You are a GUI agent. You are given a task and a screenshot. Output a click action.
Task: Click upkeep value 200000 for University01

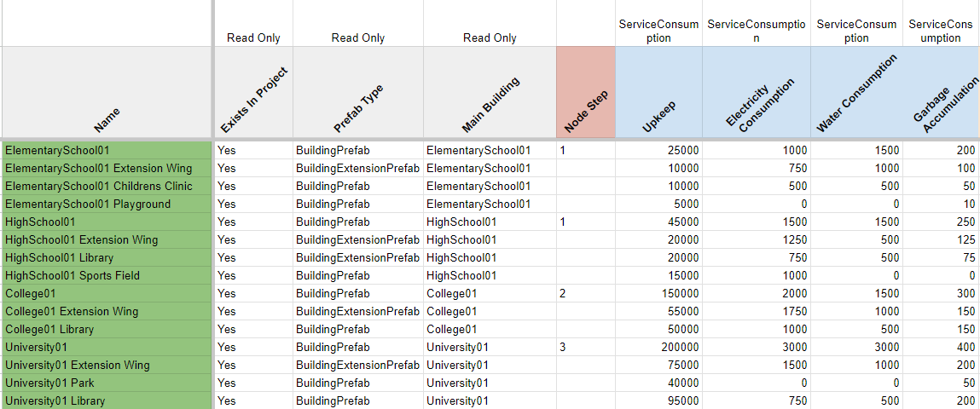click(x=658, y=347)
